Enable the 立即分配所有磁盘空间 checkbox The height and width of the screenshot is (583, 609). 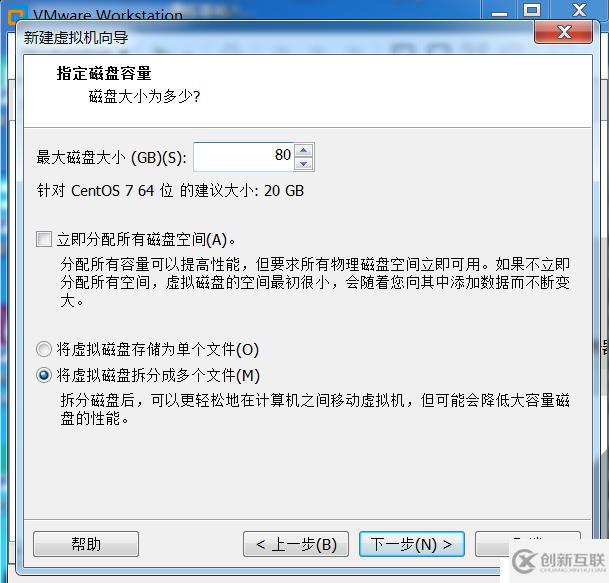click(x=44, y=239)
